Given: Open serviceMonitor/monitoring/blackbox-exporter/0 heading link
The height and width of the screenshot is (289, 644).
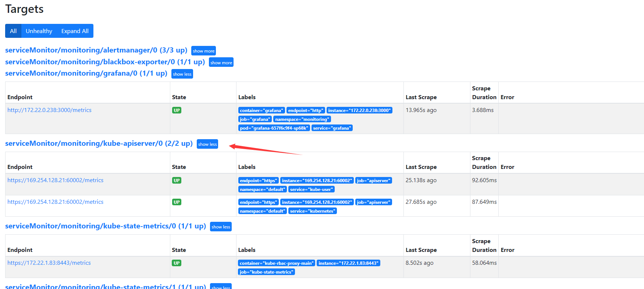Looking at the screenshot, I should click(105, 62).
